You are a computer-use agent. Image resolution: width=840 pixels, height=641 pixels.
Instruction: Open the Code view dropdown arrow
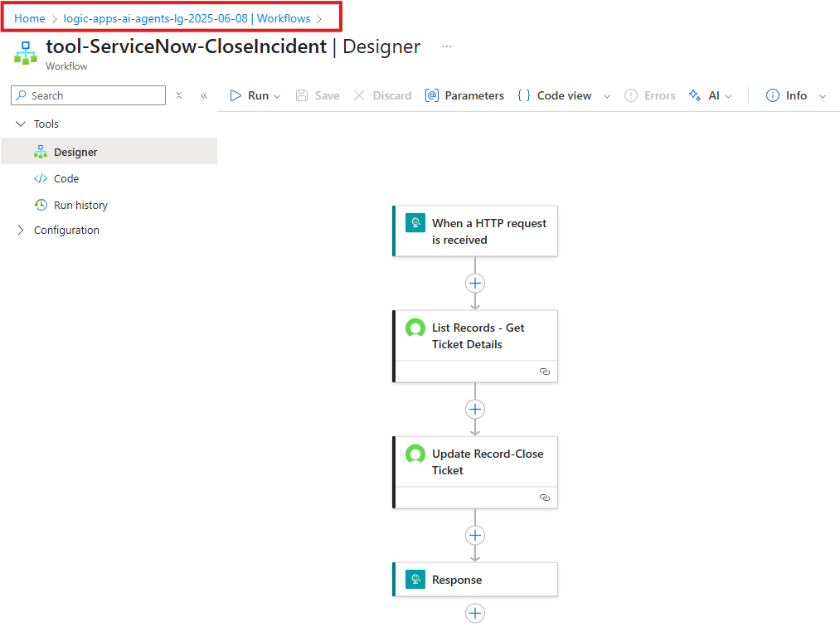(607, 96)
